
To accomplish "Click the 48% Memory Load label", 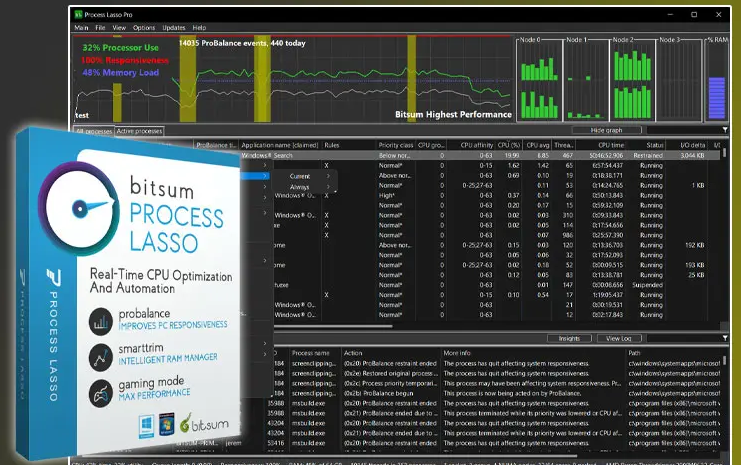I will [x=121, y=73].
